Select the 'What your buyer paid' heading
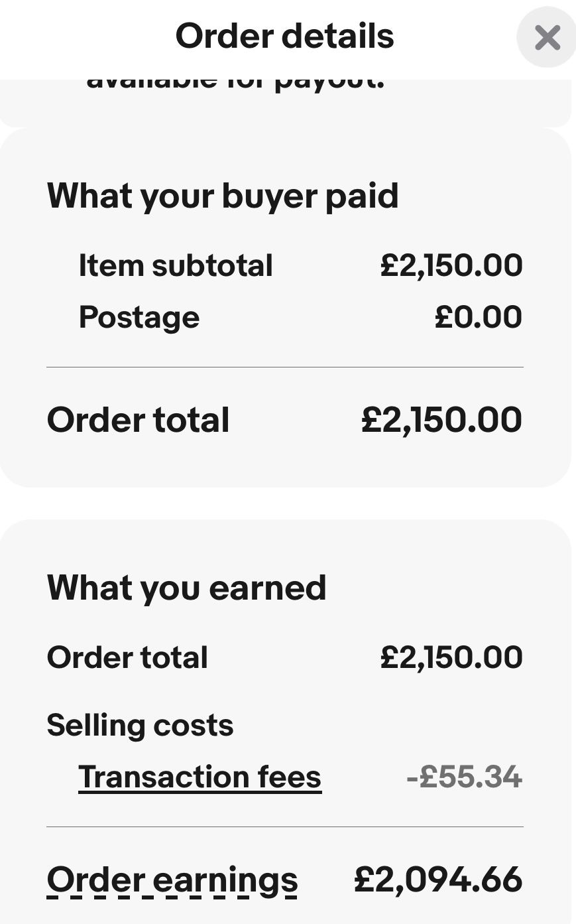The image size is (576, 924). [x=223, y=196]
